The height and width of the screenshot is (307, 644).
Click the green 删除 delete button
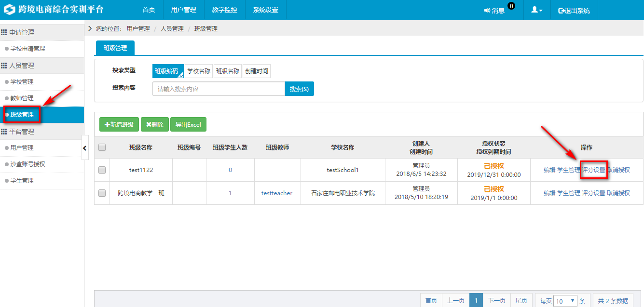coord(154,124)
